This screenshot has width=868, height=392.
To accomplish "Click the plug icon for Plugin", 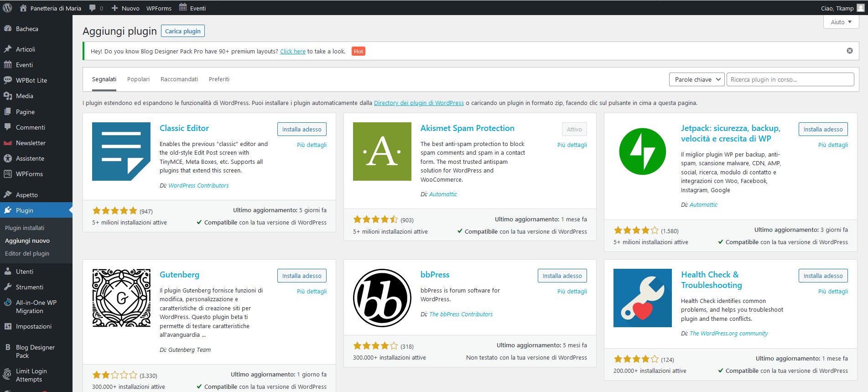I will pyautogui.click(x=8, y=210).
